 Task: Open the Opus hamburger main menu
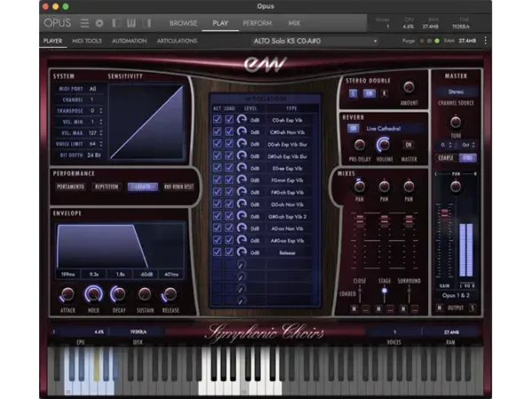point(84,23)
